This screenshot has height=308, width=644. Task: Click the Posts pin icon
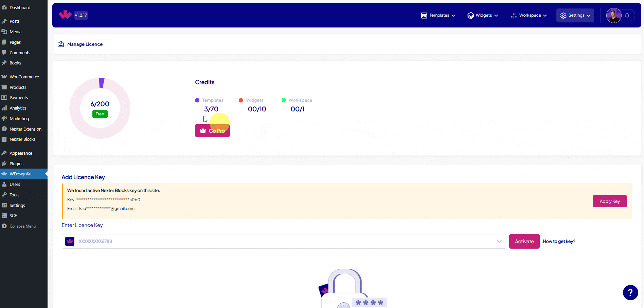(4, 21)
